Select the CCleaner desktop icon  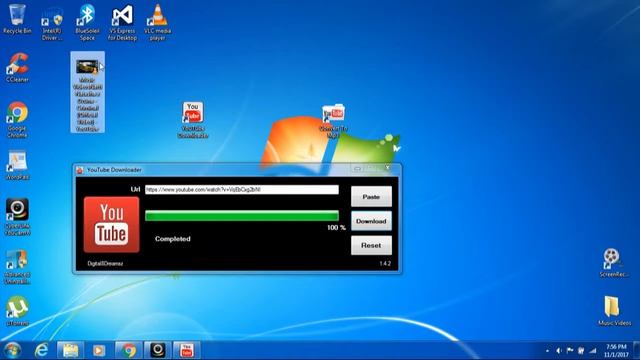pyautogui.click(x=17, y=68)
